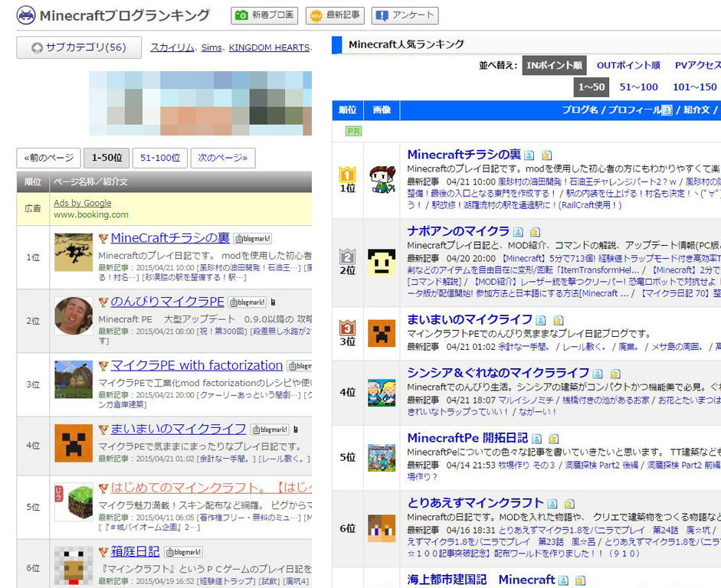
Task: Open Minecraftチラシの裏 in right ranking
Action: 464,155
